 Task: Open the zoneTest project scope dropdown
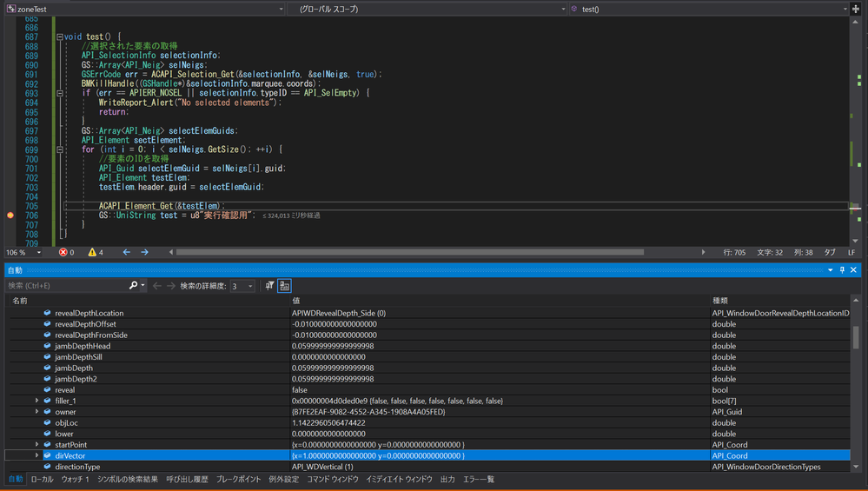pyautogui.click(x=143, y=9)
